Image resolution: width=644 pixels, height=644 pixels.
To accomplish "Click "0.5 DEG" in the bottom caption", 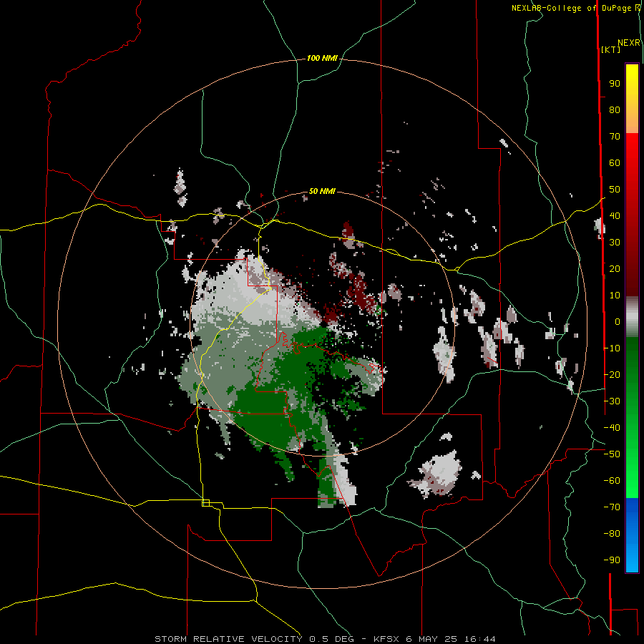I will click(331, 639).
